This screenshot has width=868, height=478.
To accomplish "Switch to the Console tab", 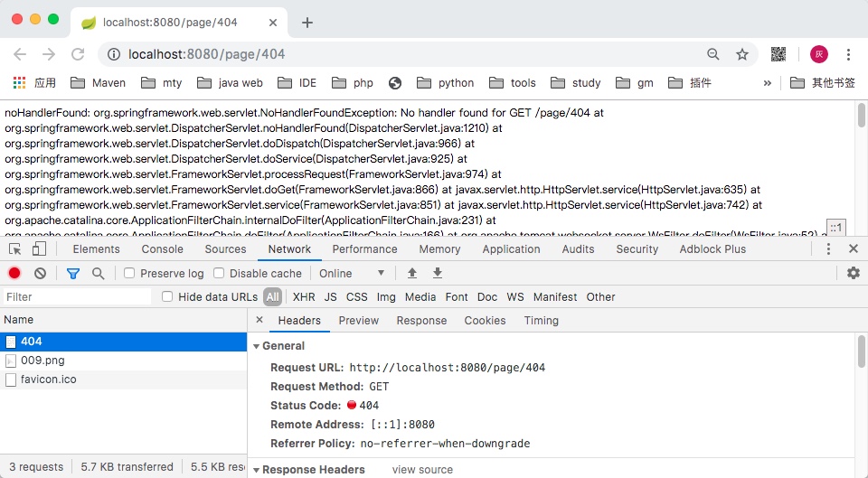I will point(163,249).
